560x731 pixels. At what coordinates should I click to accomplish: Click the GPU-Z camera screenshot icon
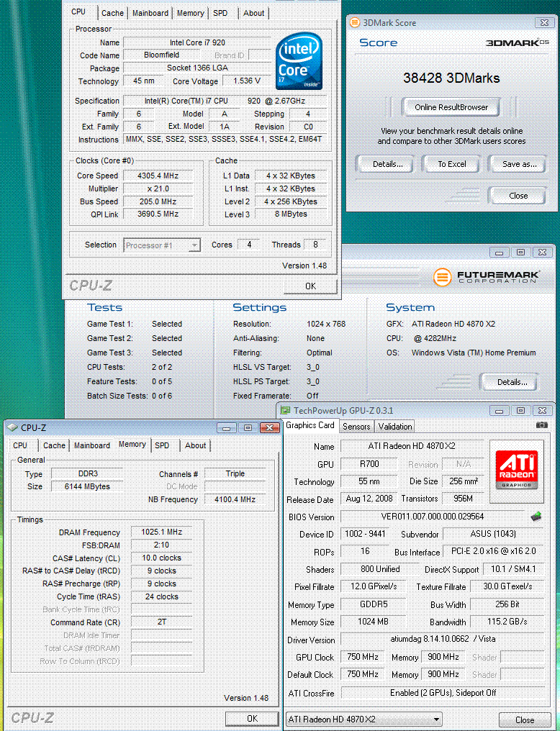click(541, 424)
